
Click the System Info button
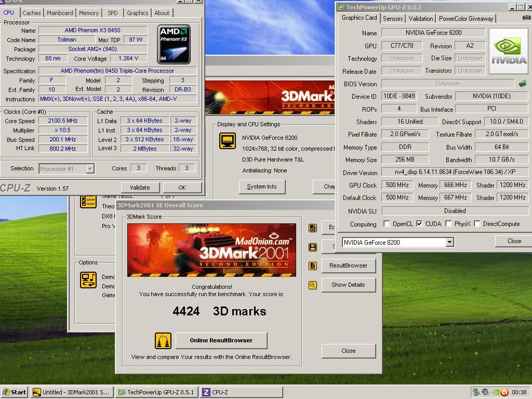point(262,187)
